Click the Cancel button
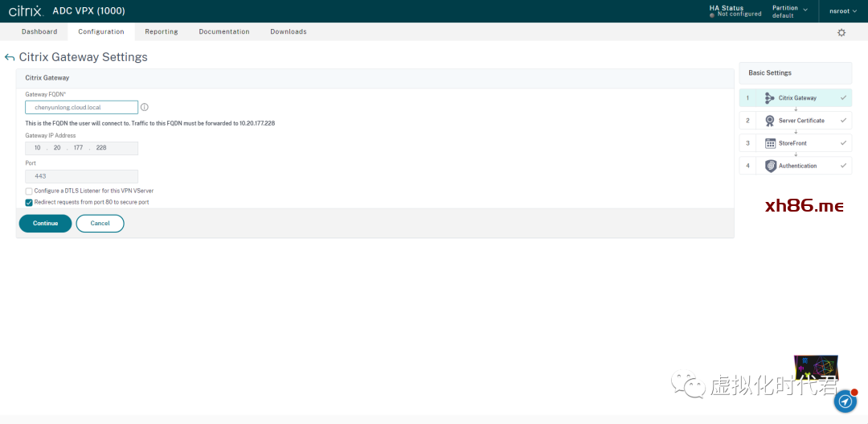This screenshot has width=868, height=424. 100,224
